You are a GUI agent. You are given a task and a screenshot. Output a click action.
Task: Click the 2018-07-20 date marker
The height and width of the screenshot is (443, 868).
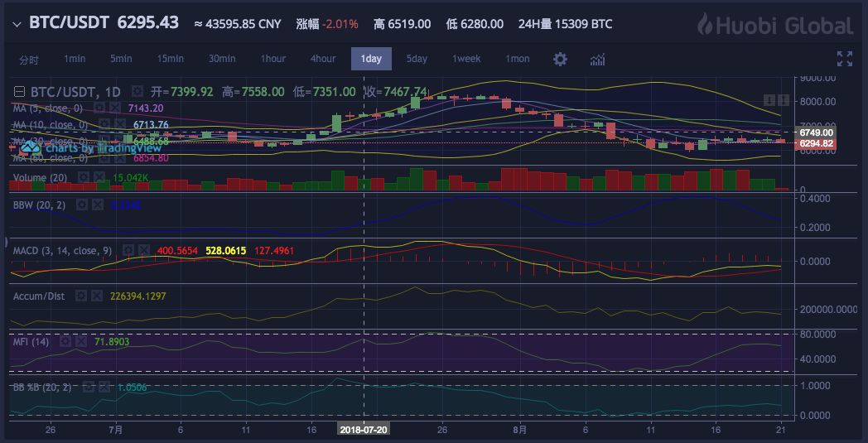363,429
